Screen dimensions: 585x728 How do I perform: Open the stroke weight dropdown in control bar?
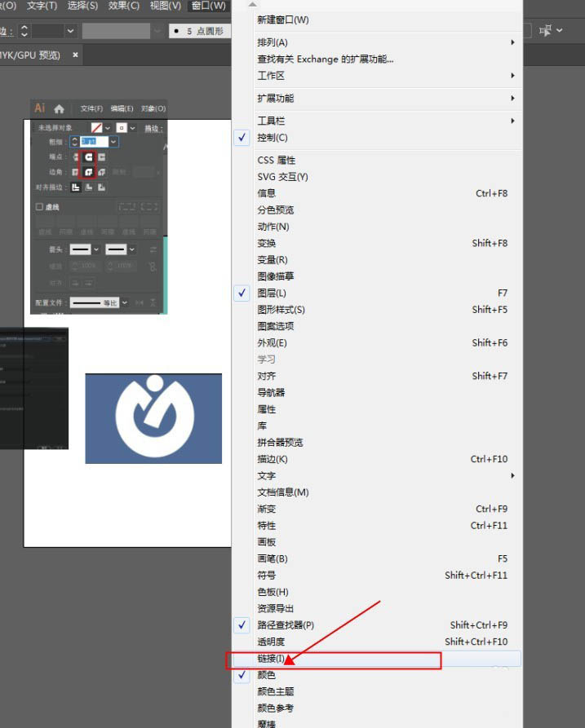(x=70, y=31)
